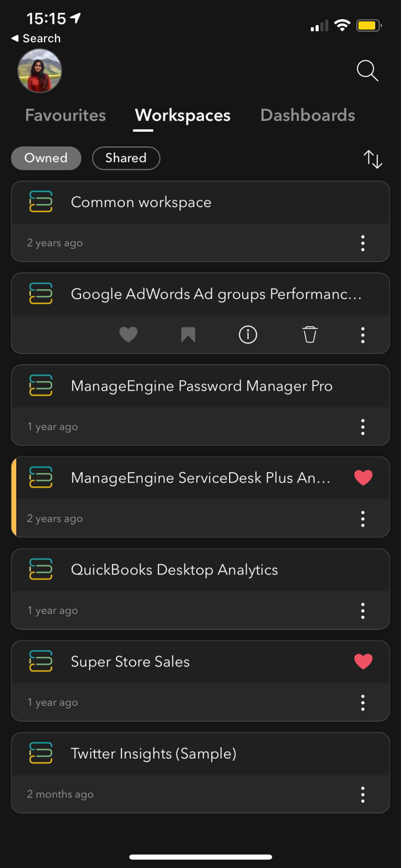Select the Shared filter button
This screenshot has height=868, width=401.
click(126, 158)
